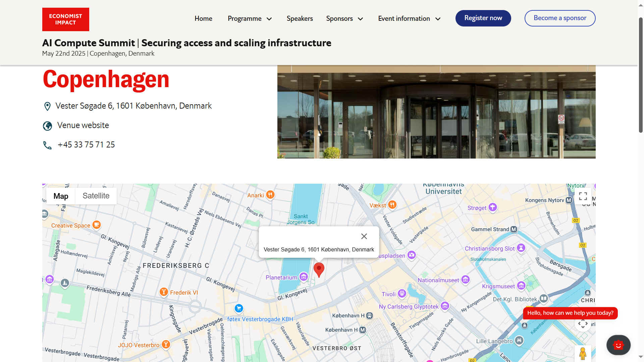Expand the Sponsors dropdown
644x362 pixels.
coord(344,18)
